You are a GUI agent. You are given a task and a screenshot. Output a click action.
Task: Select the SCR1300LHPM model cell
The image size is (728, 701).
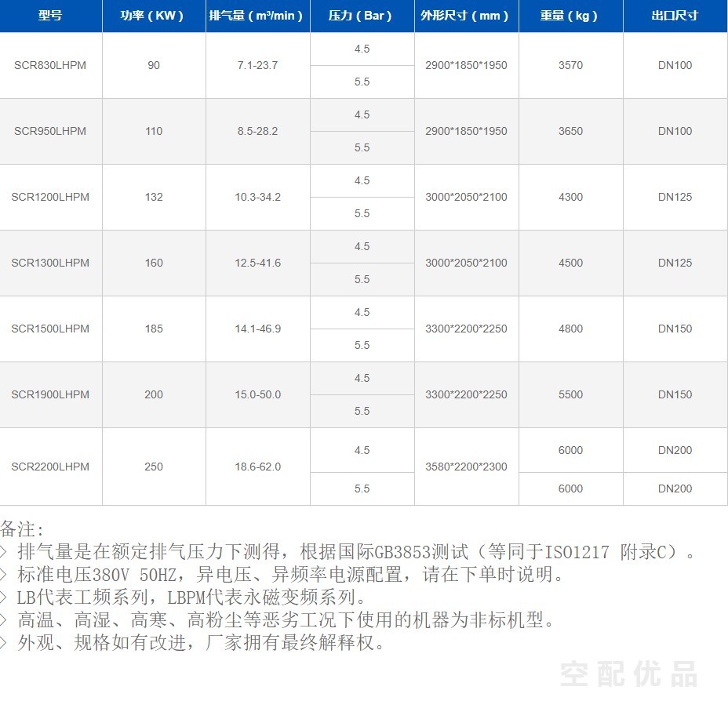click(x=50, y=263)
